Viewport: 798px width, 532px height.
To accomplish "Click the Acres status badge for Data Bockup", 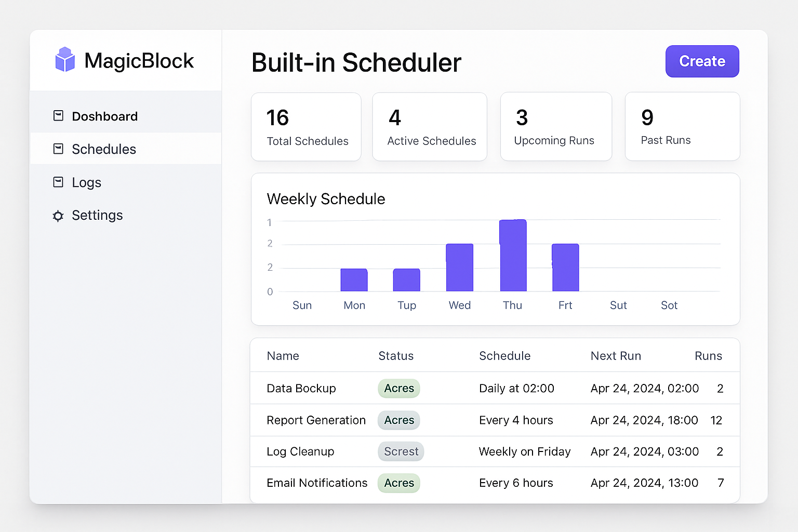I will pos(398,388).
